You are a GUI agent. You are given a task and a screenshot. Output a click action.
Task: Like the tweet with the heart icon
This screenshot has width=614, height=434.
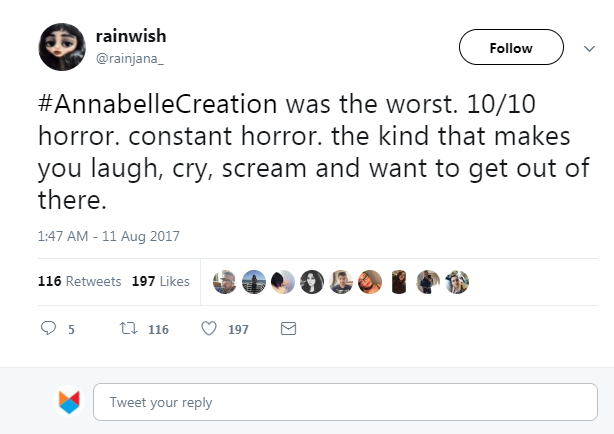coord(209,328)
